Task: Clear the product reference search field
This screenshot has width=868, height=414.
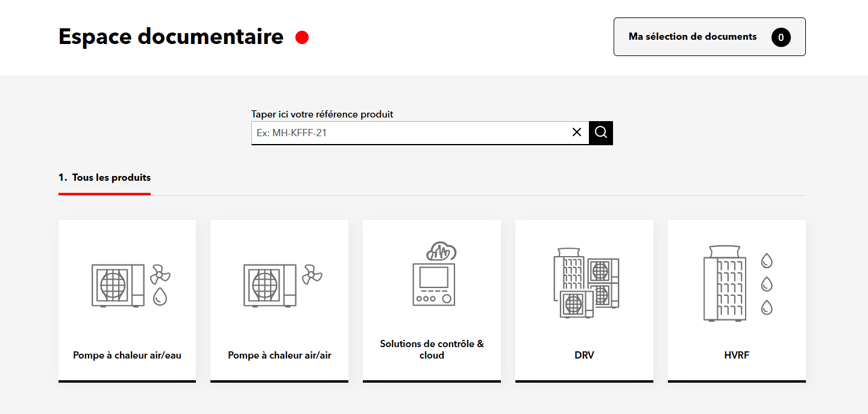Action: (x=577, y=133)
